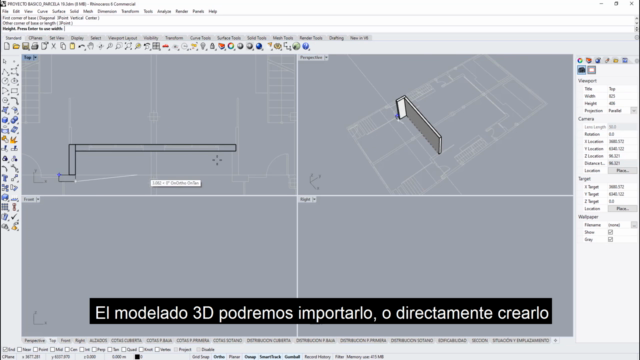Click the padlock Lock objects icon
640x360 pixels.
(x=212, y=47)
